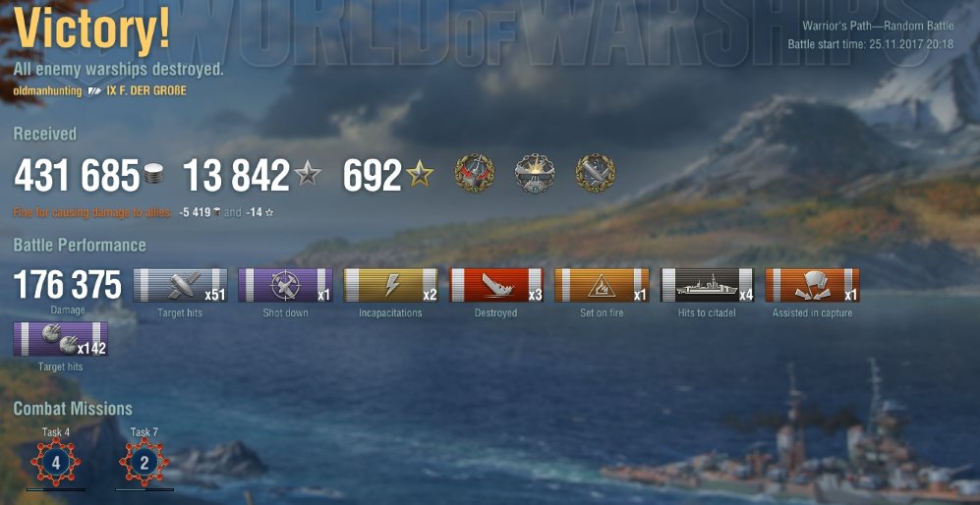Open the Hits to citadel x4 ribbon
The height and width of the screenshot is (505, 980).
coord(707,285)
